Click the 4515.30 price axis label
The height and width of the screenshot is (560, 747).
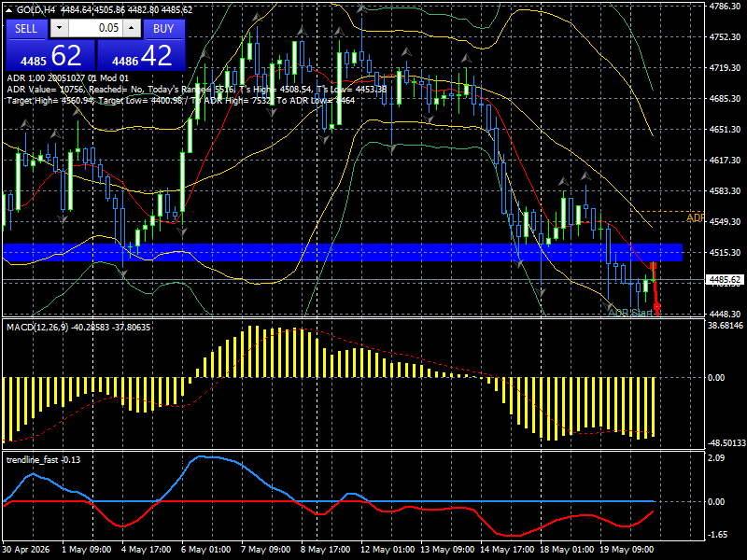(x=725, y=253)
